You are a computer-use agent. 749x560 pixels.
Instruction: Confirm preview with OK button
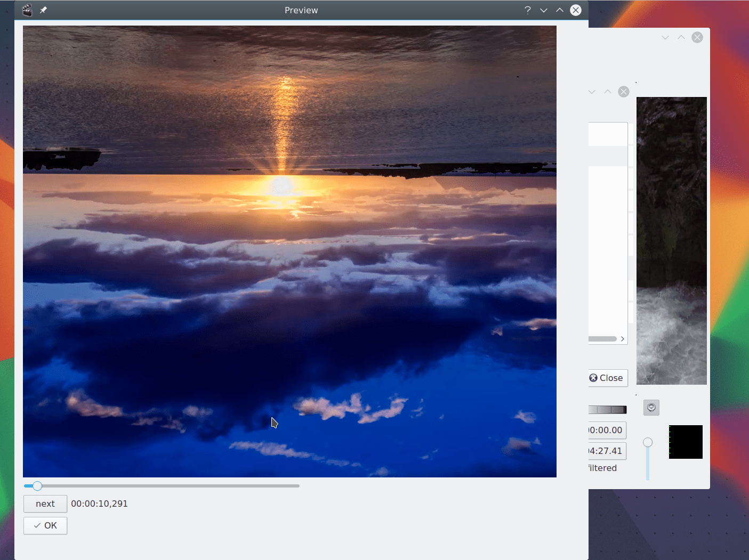point(45,525)
